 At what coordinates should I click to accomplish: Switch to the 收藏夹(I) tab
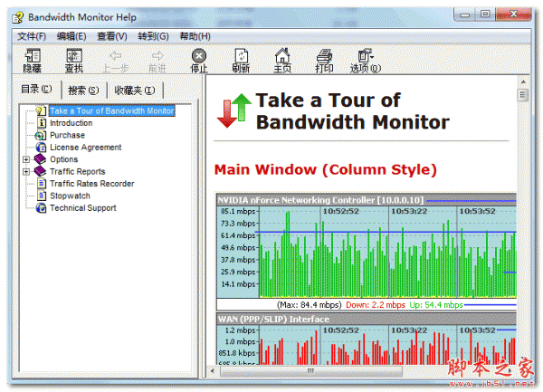click(135, 91)
